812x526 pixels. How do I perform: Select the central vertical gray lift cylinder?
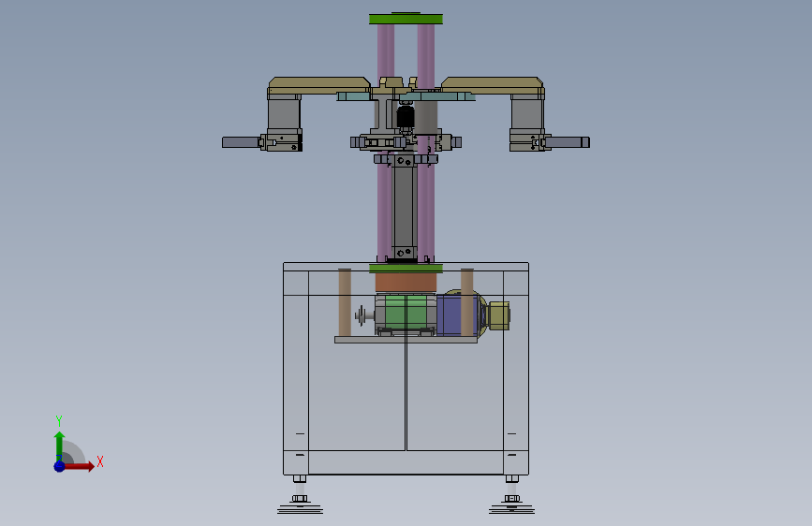(405, 207)
